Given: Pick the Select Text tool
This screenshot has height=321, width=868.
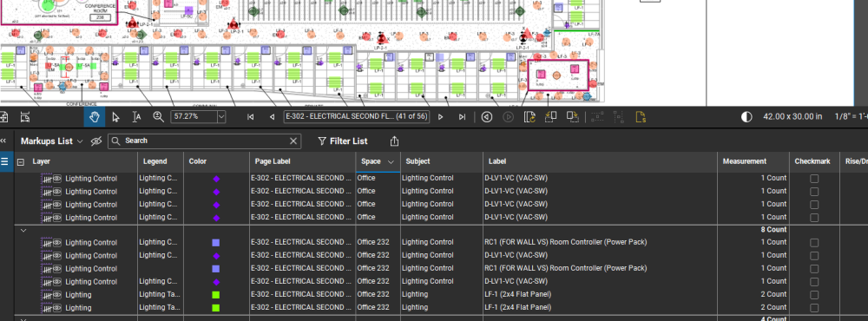Looking at the screenshot, I should (x=137, y=117).
